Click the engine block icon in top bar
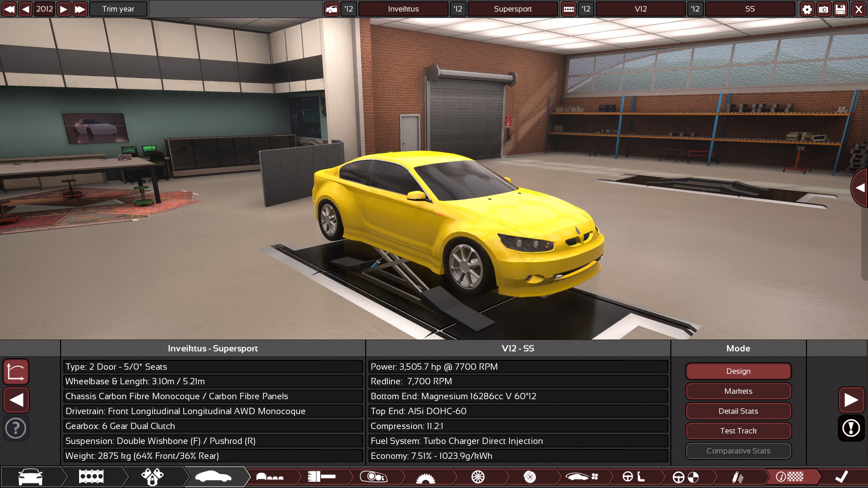The image size is (868, 488). click(569, 9)
